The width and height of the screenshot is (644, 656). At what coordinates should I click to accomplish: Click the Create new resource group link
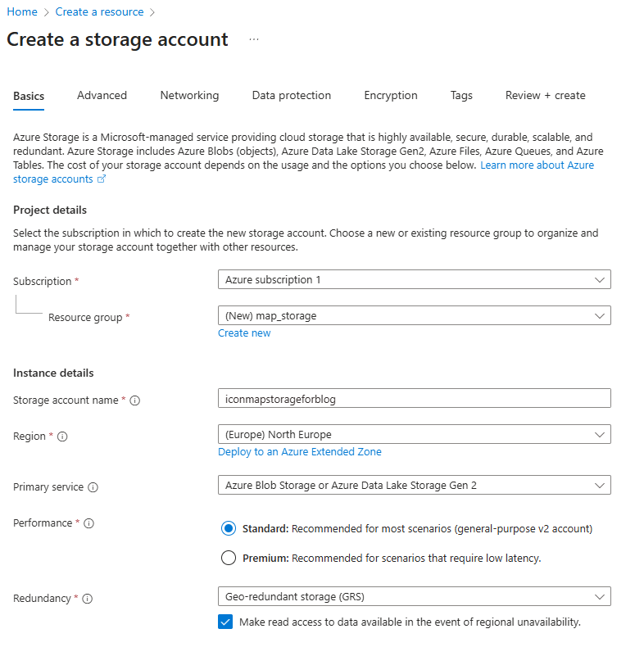(x=244, y=333)
